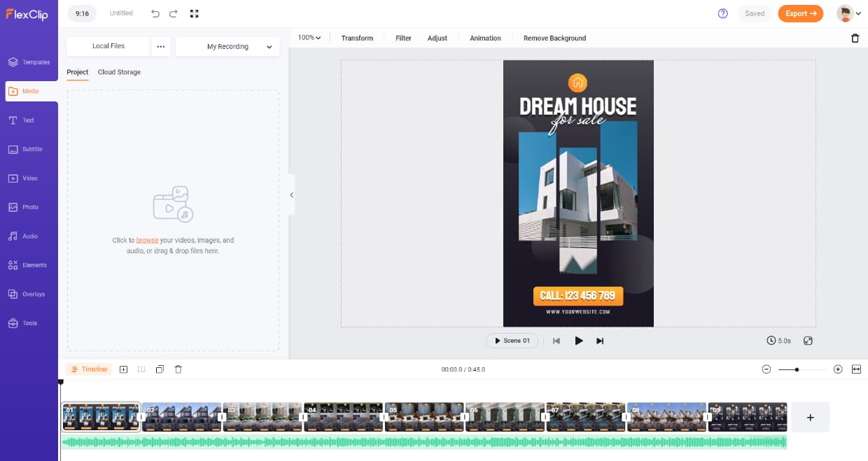
Task: Open the Templates sidebar panel
Action: pyautogui.click(x=29, y=62)
